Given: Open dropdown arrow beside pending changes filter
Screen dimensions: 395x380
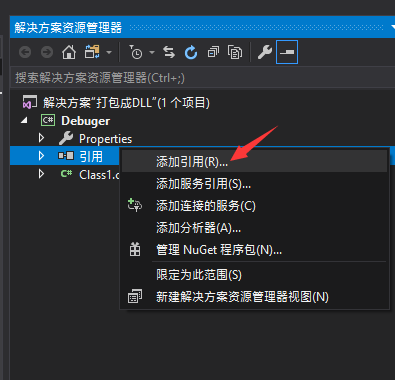Looking at the screenshot, I should 152,52.
